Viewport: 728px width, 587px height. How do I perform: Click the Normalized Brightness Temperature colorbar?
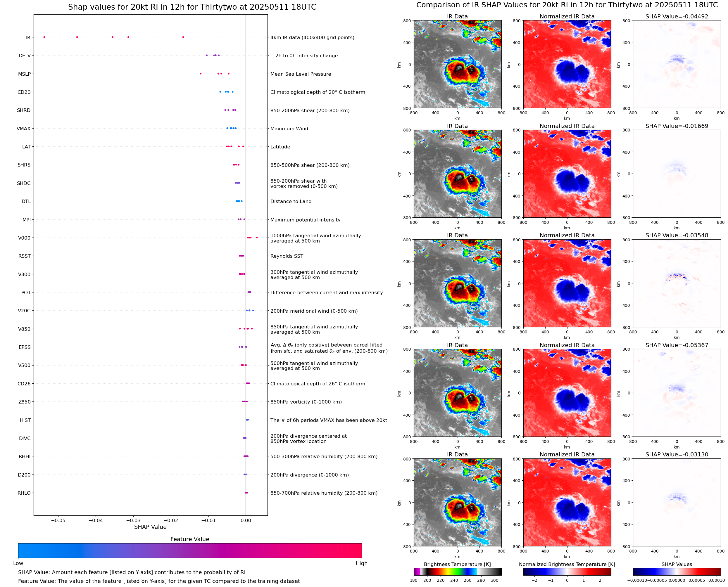[x=567, y=572]
